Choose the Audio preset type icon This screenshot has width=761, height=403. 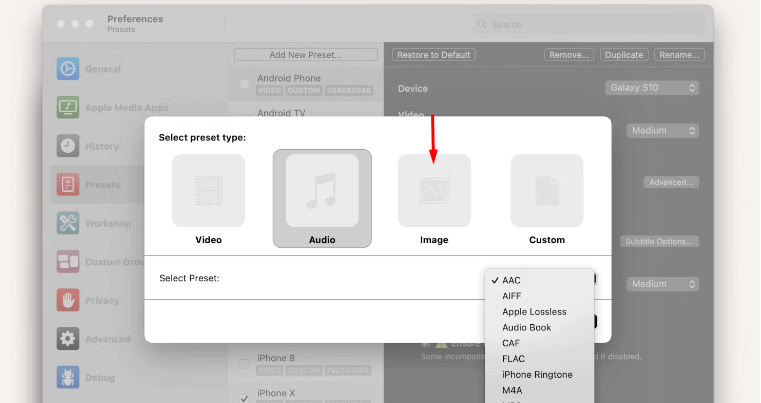point(322,191)
